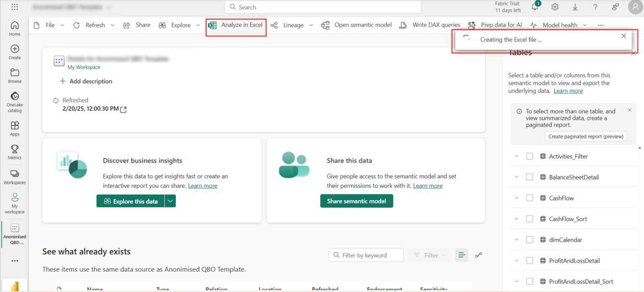This screenshot has height=292, width=644.
Task: Click Open semantic model
Action: (356, 25)
